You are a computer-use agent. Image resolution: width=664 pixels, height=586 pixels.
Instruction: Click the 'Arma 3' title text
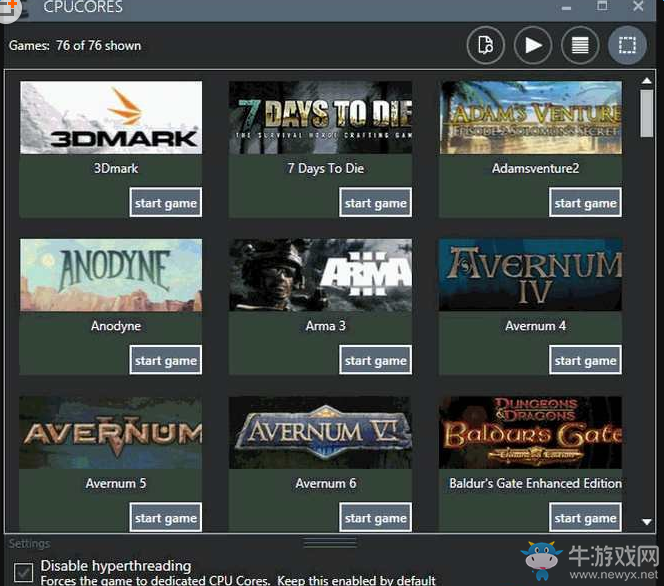click(x=326, y=326)
